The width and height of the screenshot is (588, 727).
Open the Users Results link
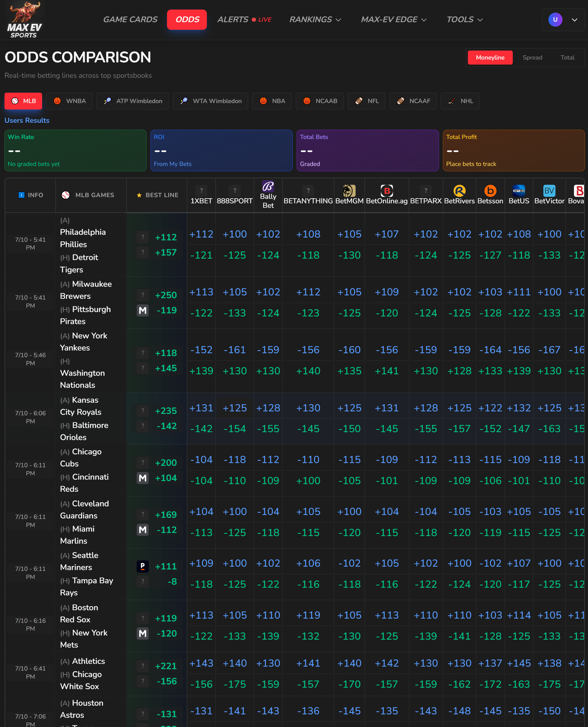pyautogui.click(x=27, y=120)
